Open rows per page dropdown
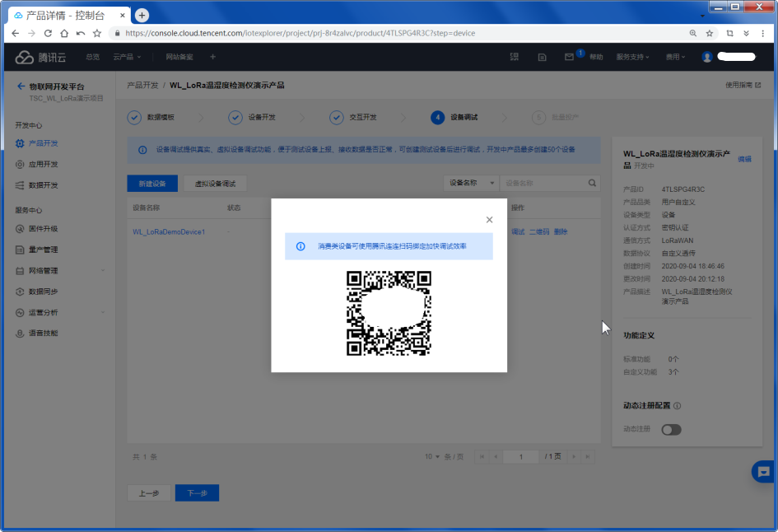The width and height of the screenshot is (778, 532). pyautogui.click(x=432, y=456)
